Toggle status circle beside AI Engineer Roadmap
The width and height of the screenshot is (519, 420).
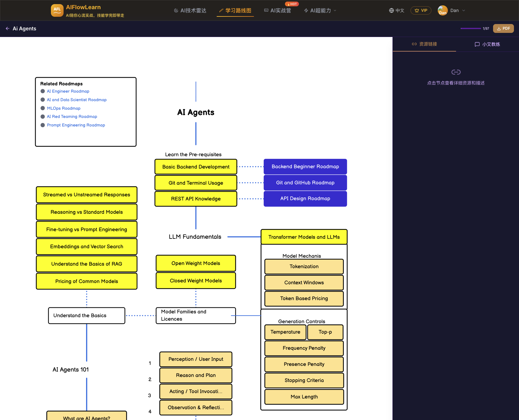(43, 91)
